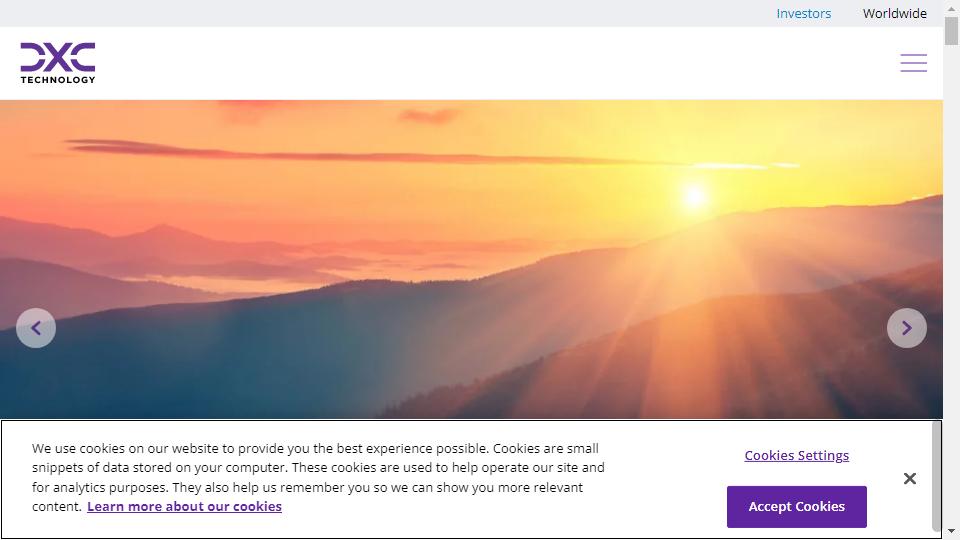Dismiss cookie banner with X icon
960x540 pixels.
coord(910,478)
